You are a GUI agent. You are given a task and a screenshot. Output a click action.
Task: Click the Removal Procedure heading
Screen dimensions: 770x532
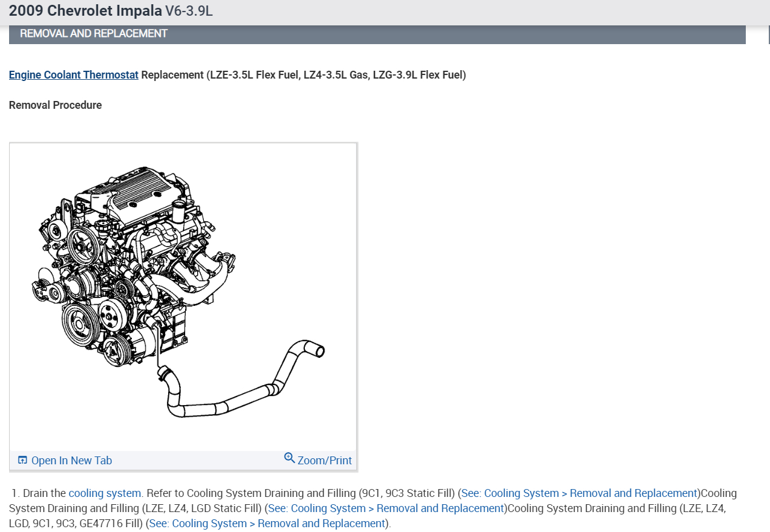tap(56, 105)
